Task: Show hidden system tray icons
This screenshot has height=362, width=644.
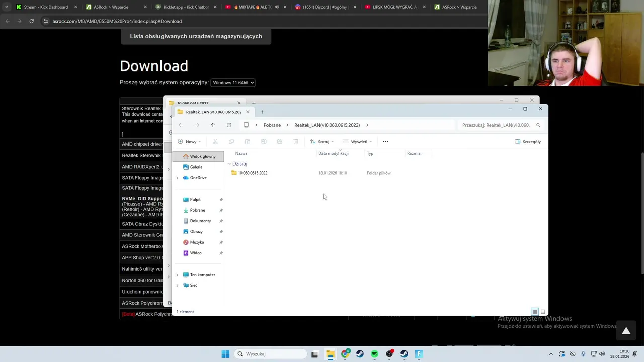Action: 551,354
